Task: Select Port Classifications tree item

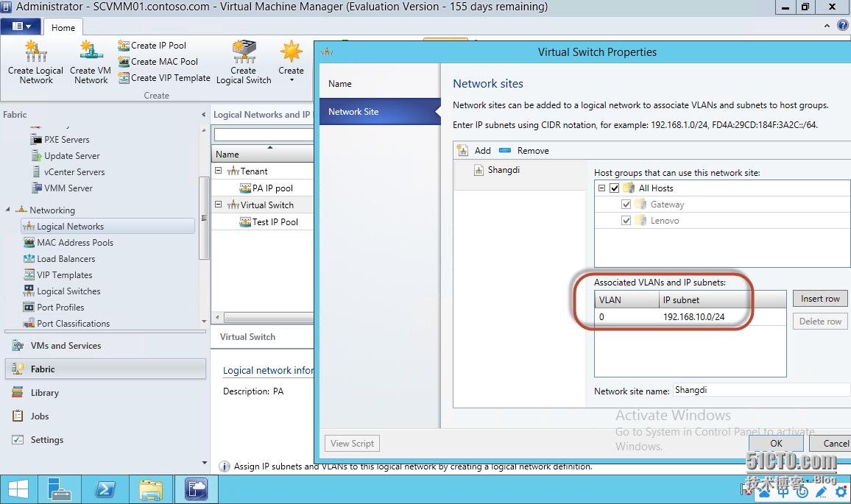Action: (67, 323)
